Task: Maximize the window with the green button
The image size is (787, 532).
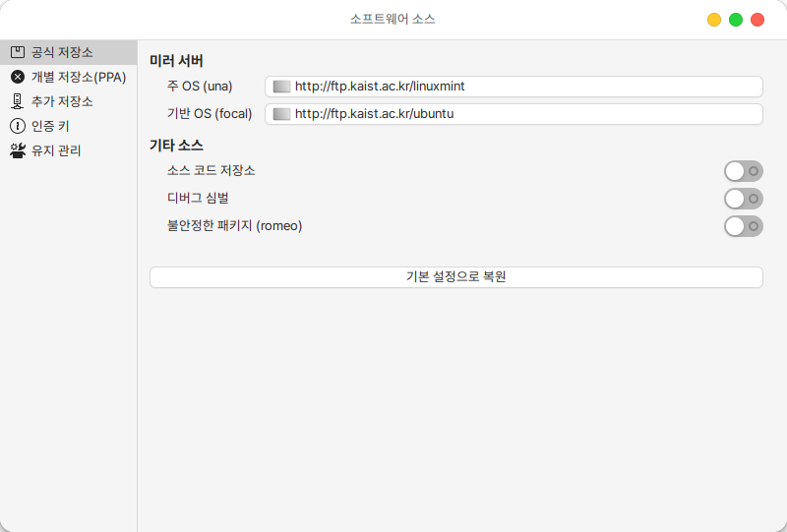Action: 736,20
